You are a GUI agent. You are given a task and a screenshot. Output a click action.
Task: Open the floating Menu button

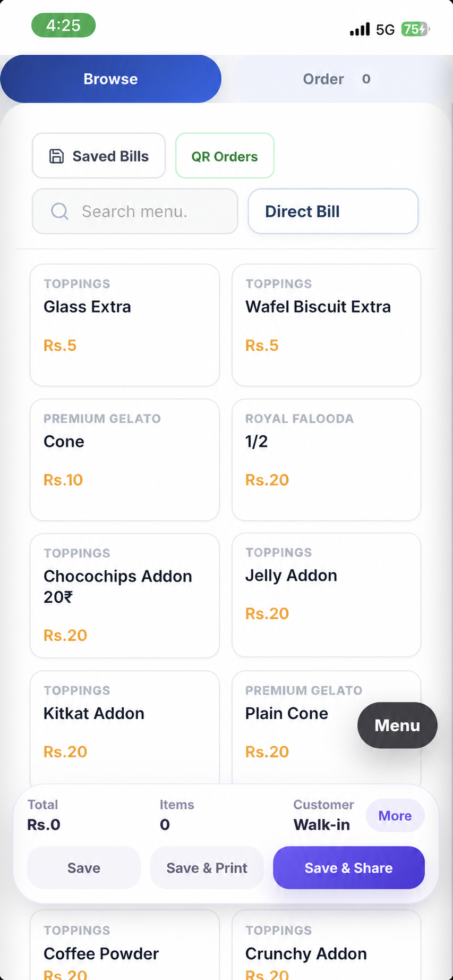click(397, 725)
